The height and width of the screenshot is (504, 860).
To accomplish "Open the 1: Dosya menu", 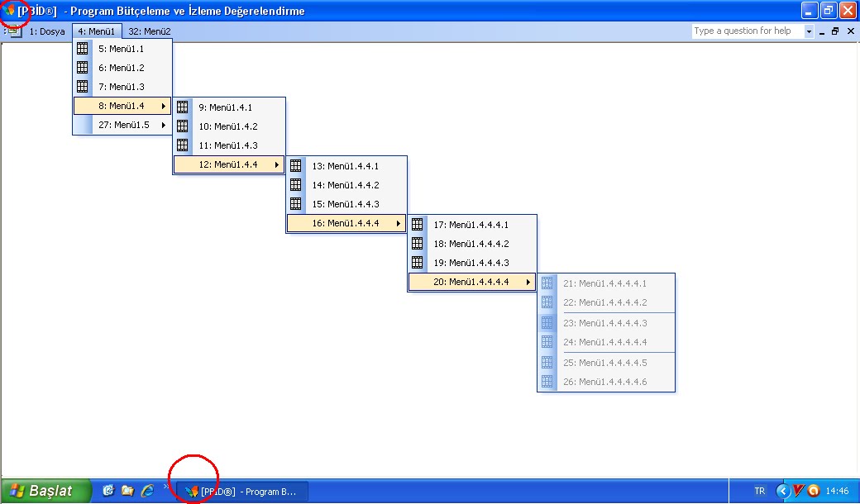I will click(47, 31).
